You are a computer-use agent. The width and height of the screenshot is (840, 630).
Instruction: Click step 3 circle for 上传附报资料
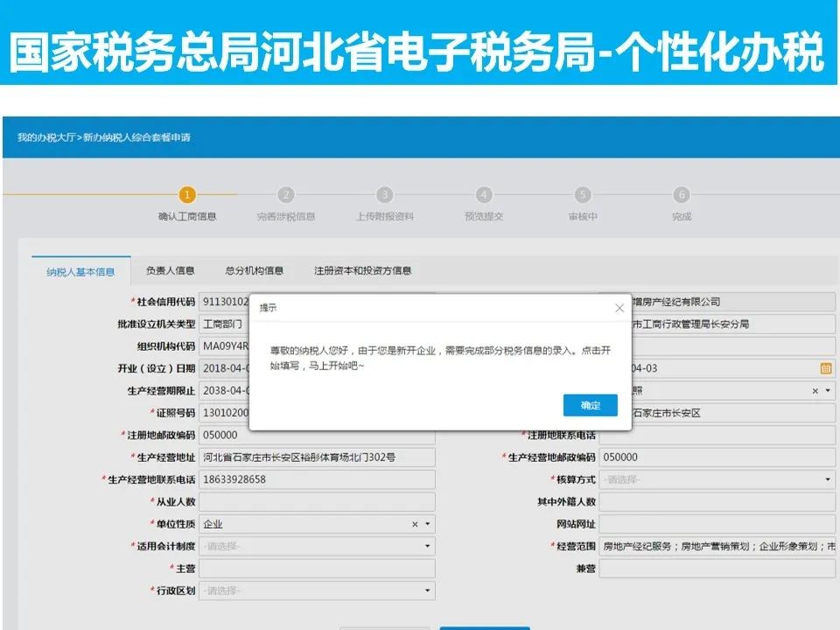click(x=385, y=194)
